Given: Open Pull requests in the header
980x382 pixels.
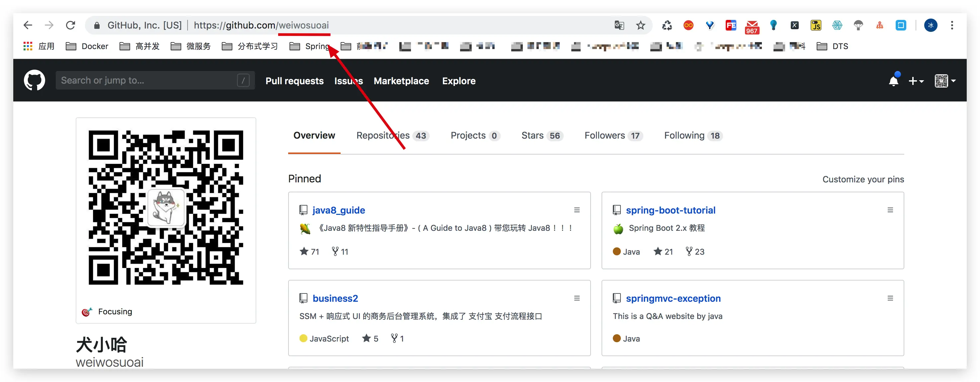Looking at the screenshot, I should [x=294, y=81].
